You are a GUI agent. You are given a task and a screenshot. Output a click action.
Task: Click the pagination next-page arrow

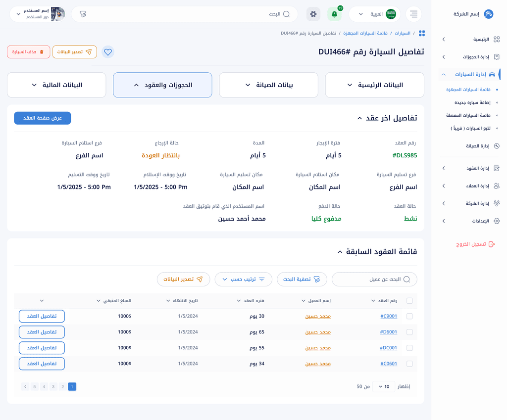tap(25, 387)
